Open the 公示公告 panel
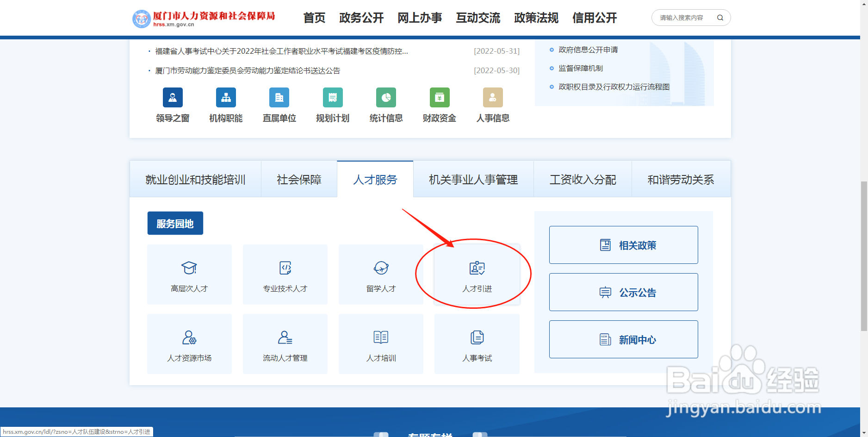The height and width of the screenshot is (437, 868). click(623, 292)
